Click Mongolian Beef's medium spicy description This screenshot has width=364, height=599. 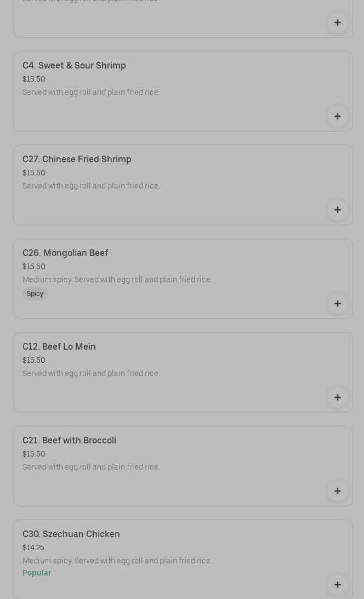click(x=117, y=279)
